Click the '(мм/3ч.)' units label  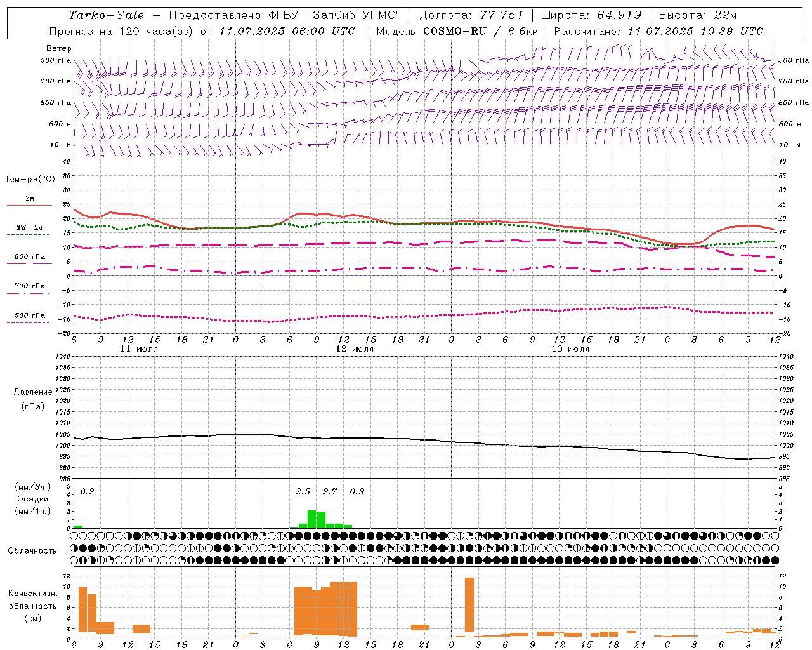(x=32, y=487)
